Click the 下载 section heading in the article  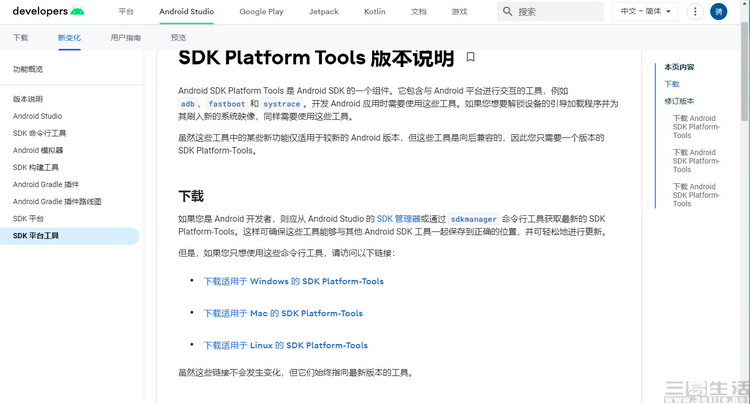pos(191,196)
